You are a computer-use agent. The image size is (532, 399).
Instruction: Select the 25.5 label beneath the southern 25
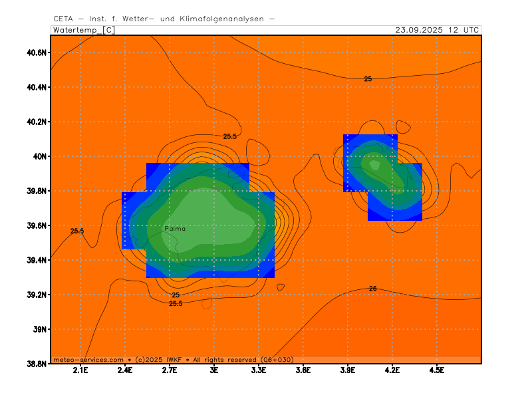coord(176,304)
